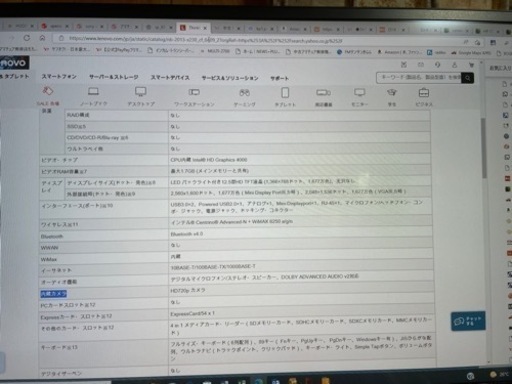Click the browser home icon
Image resolution: width=512 pixels, height=384 pixels.
[42, 38]
